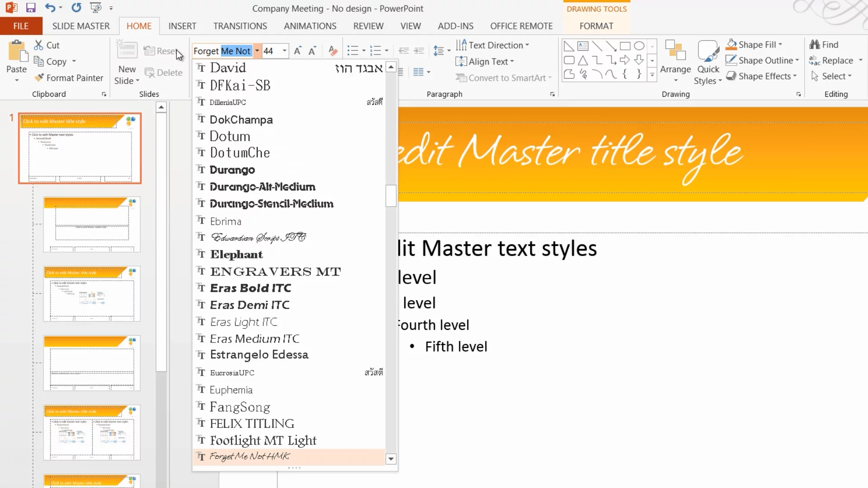Click the Increase Font Size icon
The height and width of the screenshot is (488, 868).
297,51
